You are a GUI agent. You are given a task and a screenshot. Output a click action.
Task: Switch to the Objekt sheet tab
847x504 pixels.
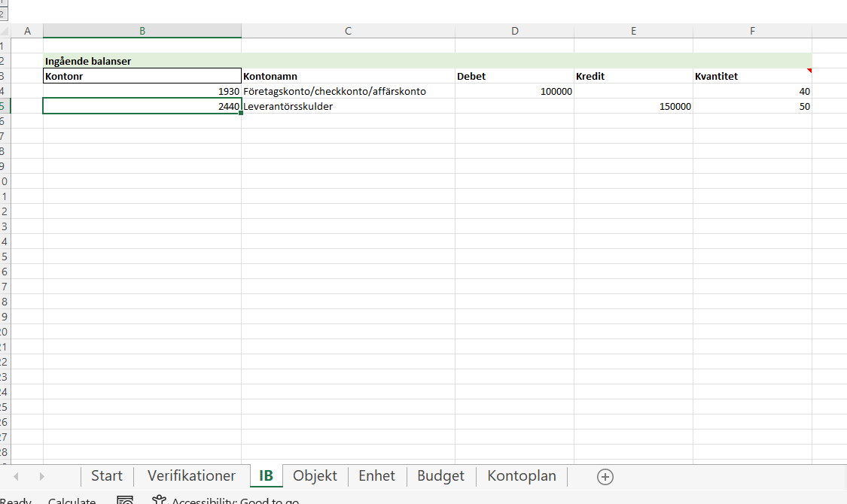[x=315, y=476]
